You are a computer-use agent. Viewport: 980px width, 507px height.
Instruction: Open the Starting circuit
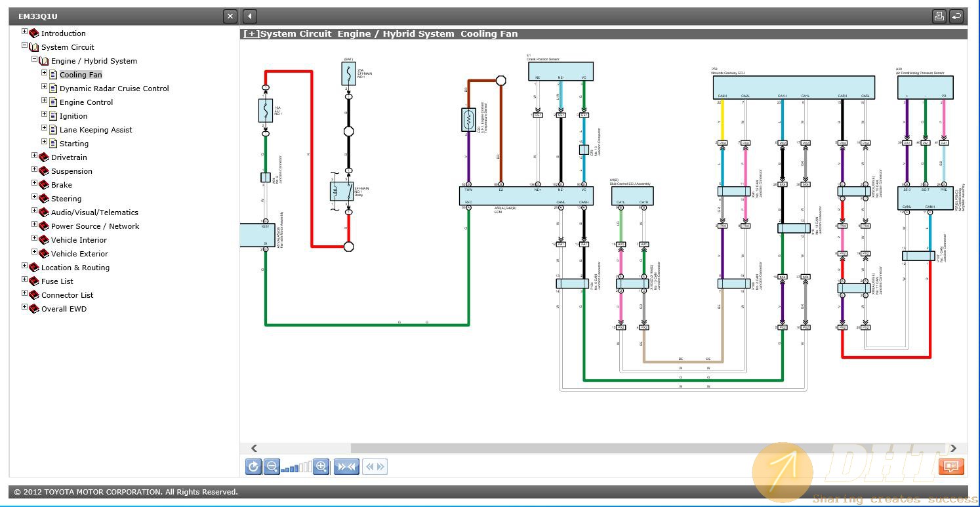click(74, 144)
